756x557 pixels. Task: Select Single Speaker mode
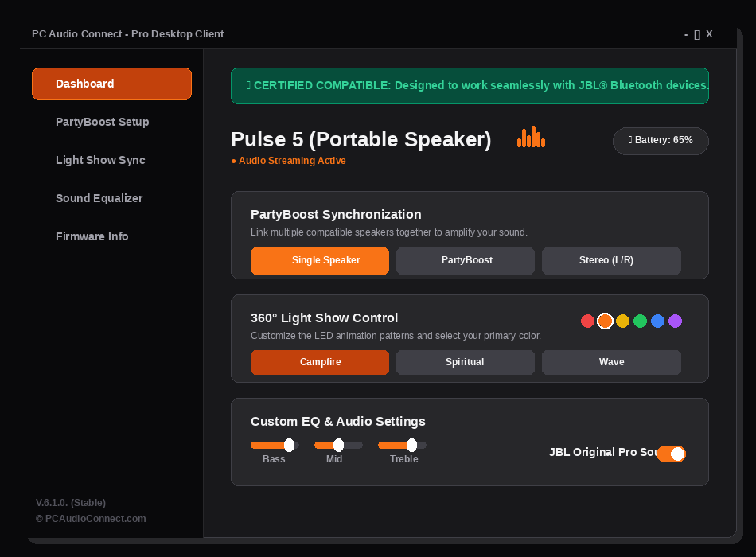(x=320, y=260)
